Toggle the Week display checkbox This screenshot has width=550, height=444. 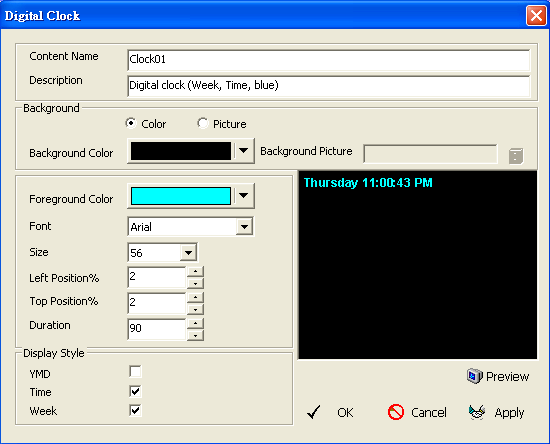[135, 410]
